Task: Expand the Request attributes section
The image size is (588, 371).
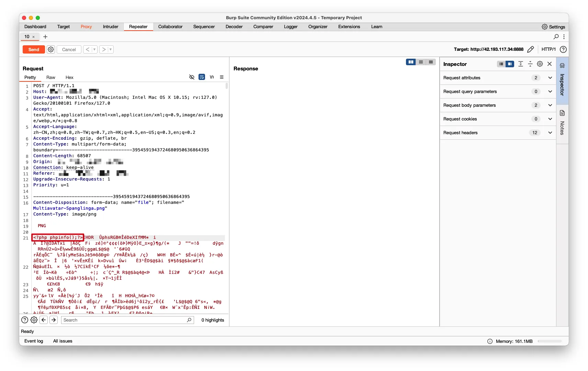Action: pos(550,78)
